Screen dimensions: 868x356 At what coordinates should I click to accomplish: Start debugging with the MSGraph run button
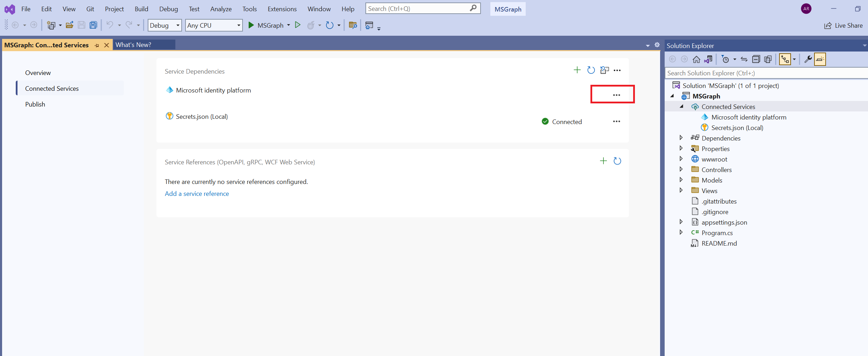click(266, 25)
